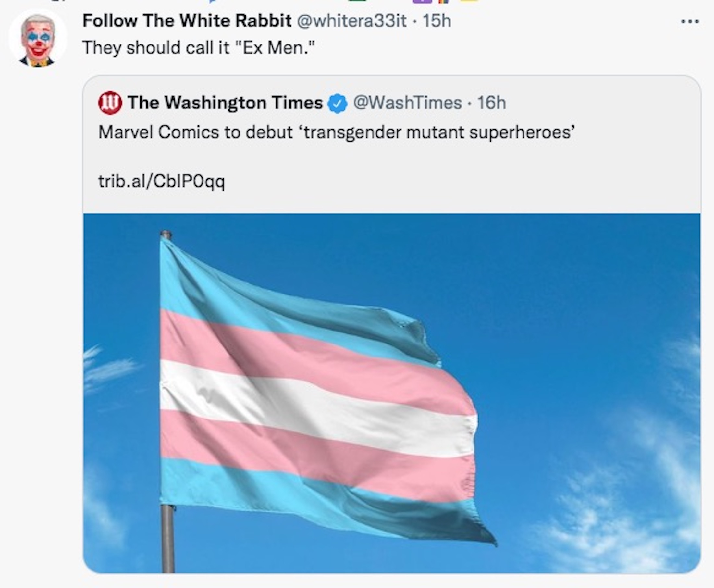Click the blue verified badge
The width and height of the screenshot is (714, 588).
(x=338, y=104)
